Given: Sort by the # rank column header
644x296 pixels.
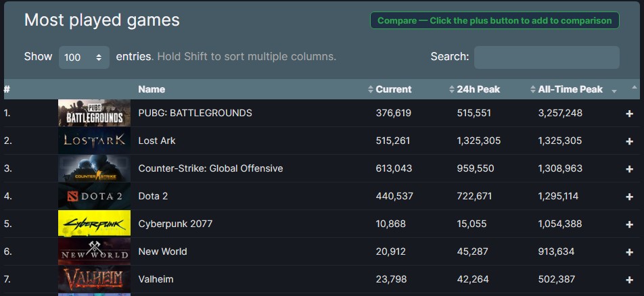Looking at the screenshot, I should tap(7, 89).
